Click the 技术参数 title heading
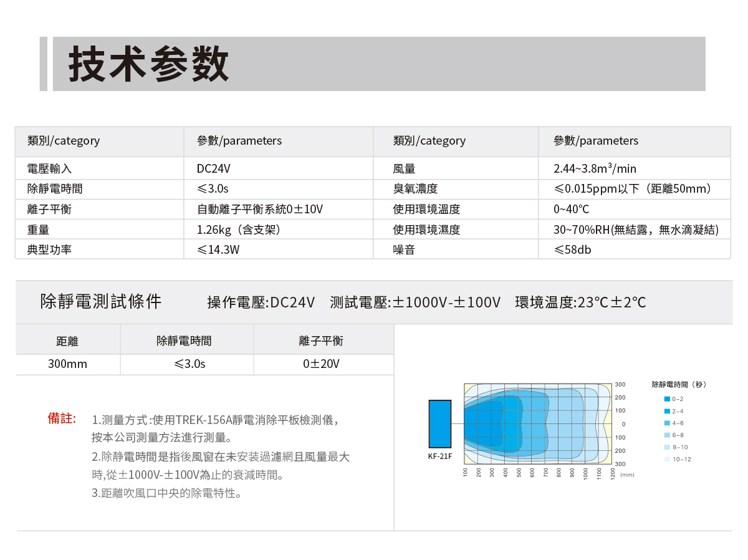Viewport: 748px width, 560px height. [x=148, y=64]
